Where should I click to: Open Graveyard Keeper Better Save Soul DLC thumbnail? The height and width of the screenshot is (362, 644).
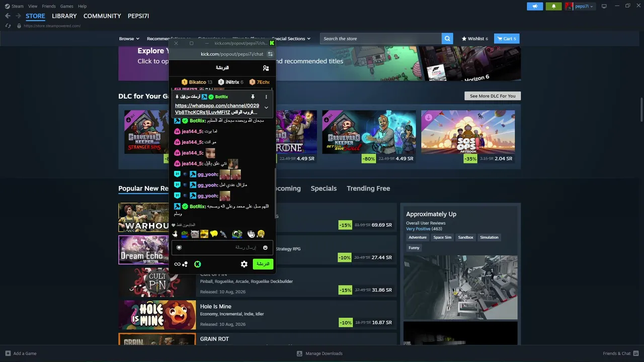click(369, 132)
